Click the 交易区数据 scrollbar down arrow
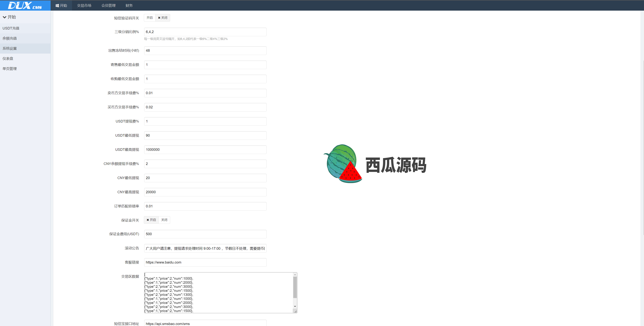Image resolution: width=644 pixels, height=326 pixels. 295,306
